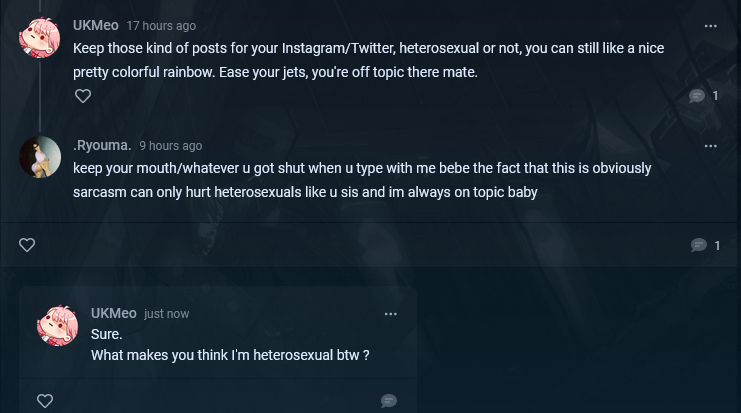Click reply count next to first comment bubble
The image size is (741, 413).
715,96
